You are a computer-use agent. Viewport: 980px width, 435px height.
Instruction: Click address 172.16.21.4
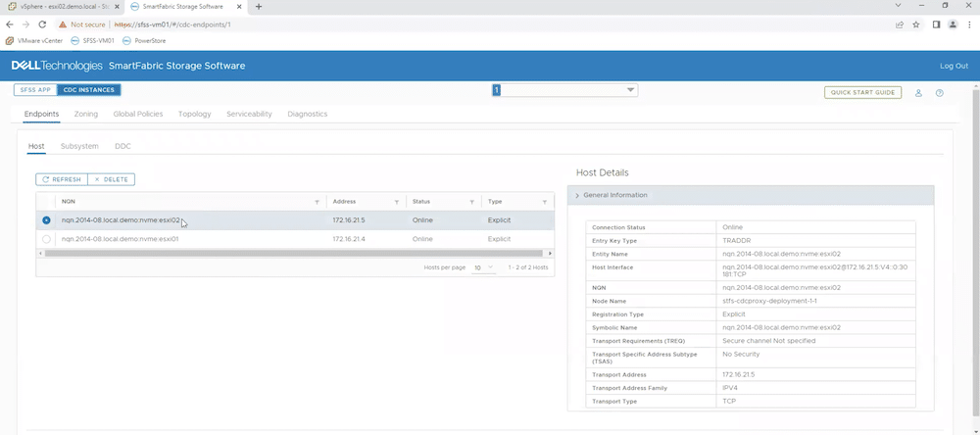pyautogui.click(x=349, y=239)
